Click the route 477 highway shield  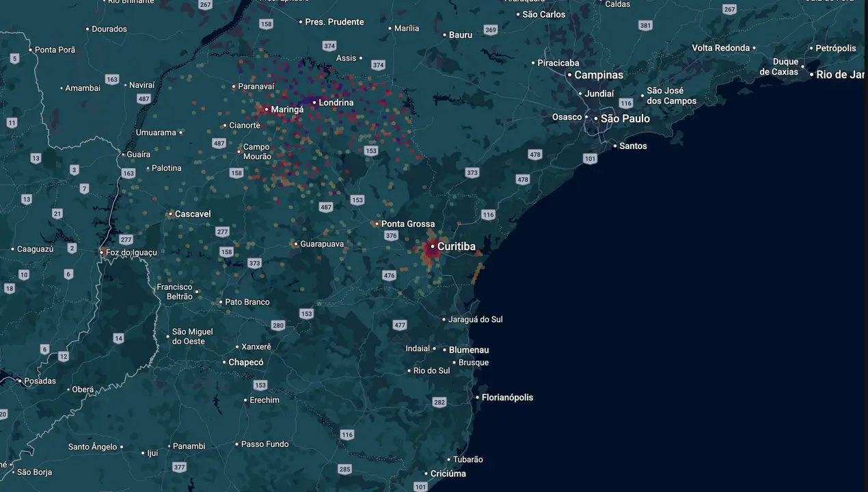(400, 325)
